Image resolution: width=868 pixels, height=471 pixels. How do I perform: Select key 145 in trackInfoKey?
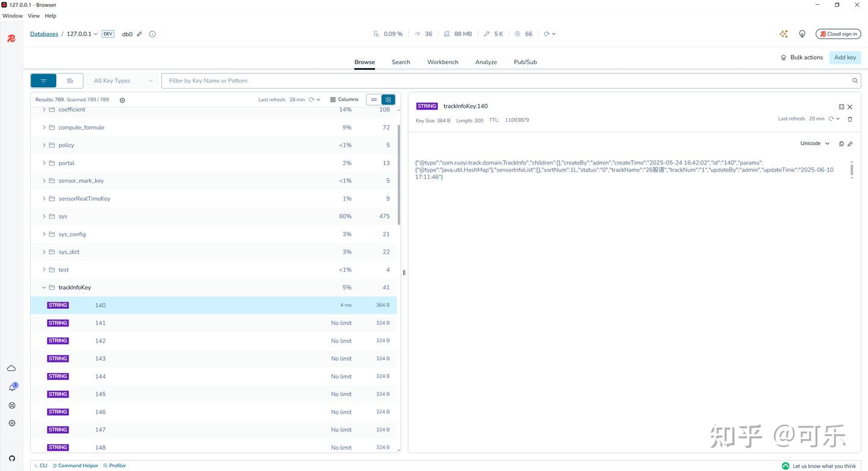coord(213,395)
